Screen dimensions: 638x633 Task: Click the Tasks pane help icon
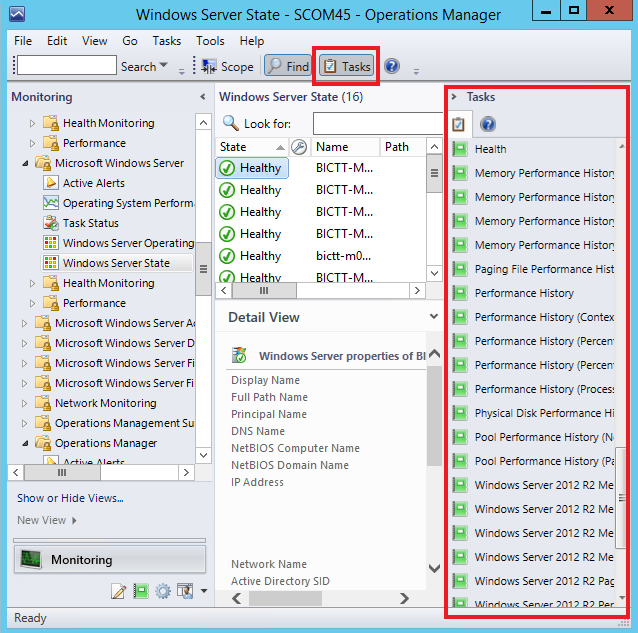click(x=487, y=124)
